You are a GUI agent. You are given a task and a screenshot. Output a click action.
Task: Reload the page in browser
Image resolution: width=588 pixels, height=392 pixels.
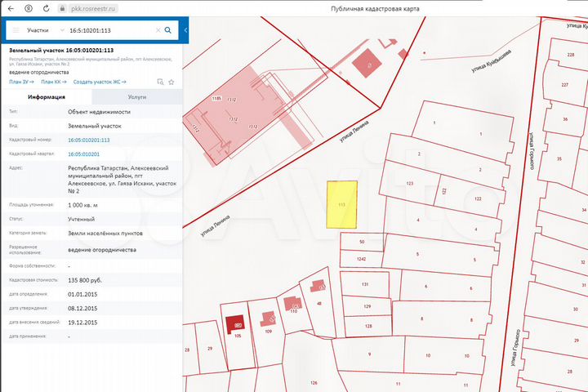point(46,7)
